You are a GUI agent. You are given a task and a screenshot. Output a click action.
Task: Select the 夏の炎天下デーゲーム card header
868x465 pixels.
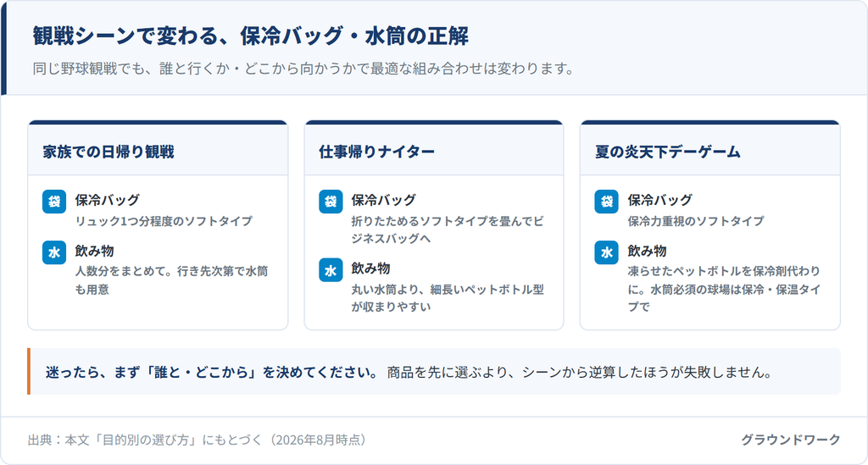pyautogui.click(x=710, y=150)
